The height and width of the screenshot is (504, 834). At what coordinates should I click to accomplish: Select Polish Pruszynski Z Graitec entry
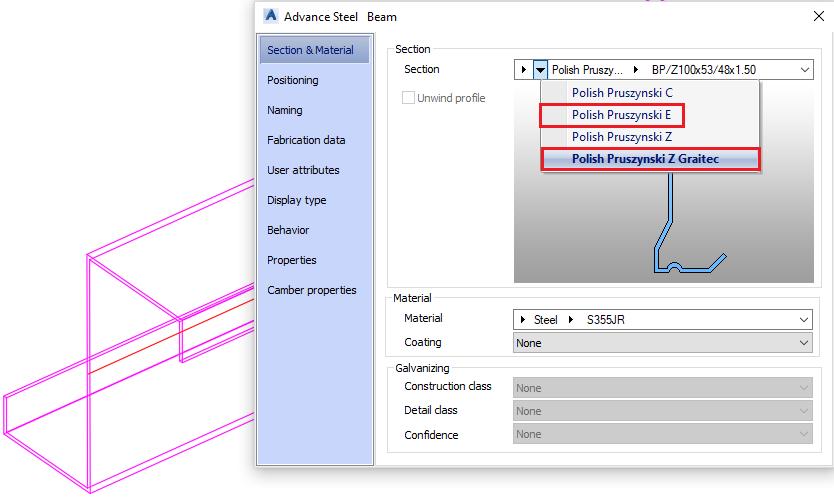click(x=650, y=159)
